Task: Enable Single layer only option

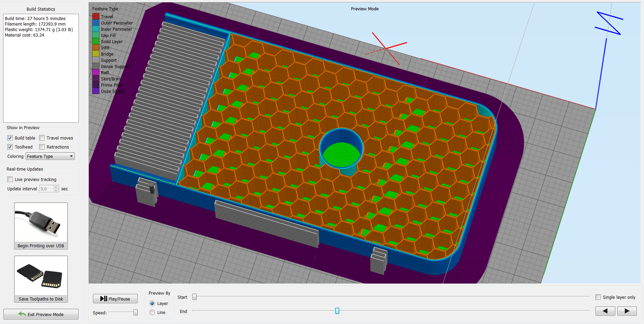Action: [598, 297]
